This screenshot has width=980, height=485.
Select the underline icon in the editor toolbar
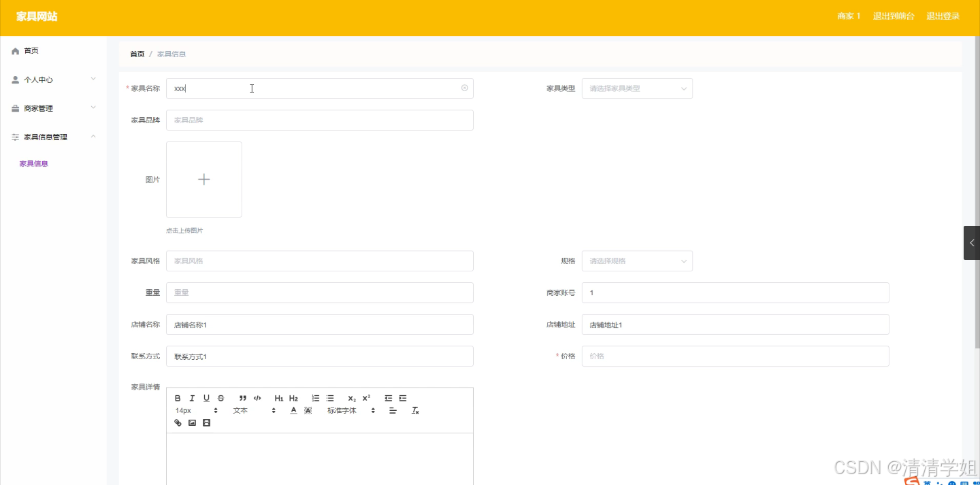click(206, 399)
